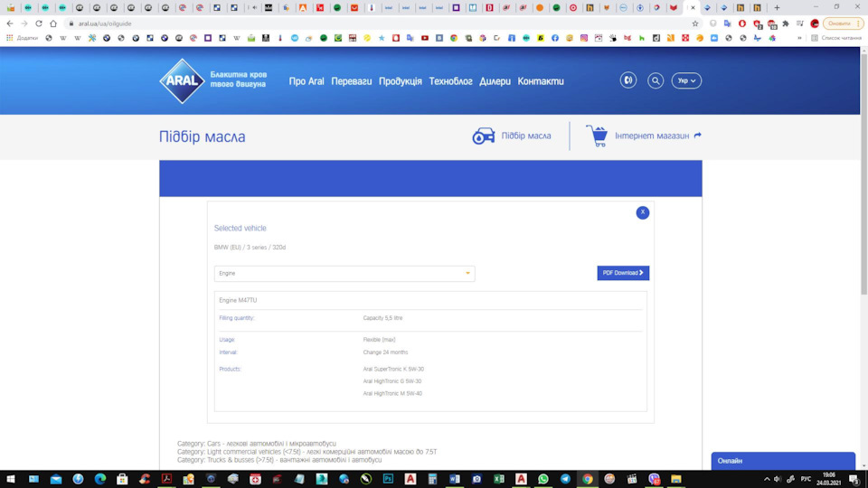Switch to Google Chrome in the taskbar
This screenshot has height=488, width=868.
tap(588, 479)
